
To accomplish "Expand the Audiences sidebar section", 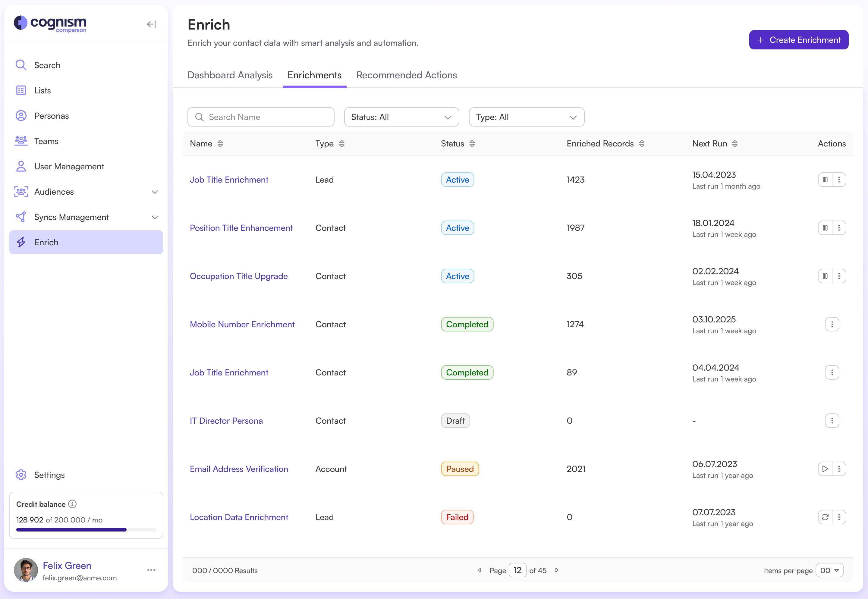I will pyautogui.click(x=155, y=192).
